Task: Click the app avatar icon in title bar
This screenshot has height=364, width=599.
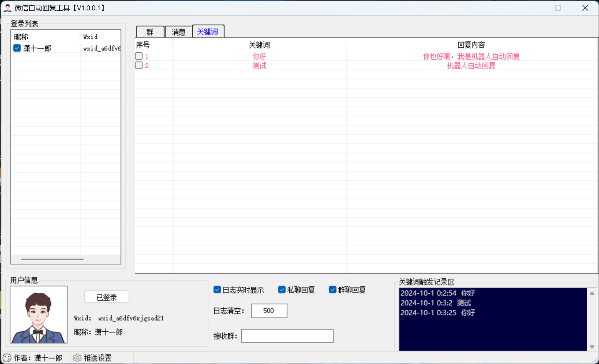Action: point(7,8)
